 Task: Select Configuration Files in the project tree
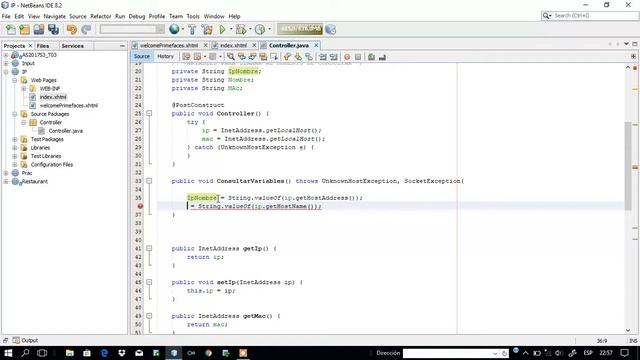pos(52,164)
